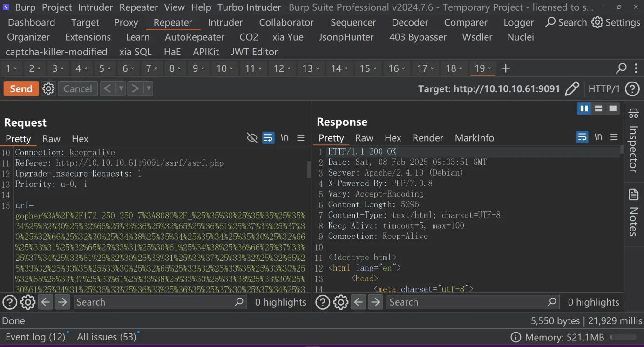Viewport: 644px width, 347px height.
Task: Open the Nuclei extension tab
Action: 520,37
